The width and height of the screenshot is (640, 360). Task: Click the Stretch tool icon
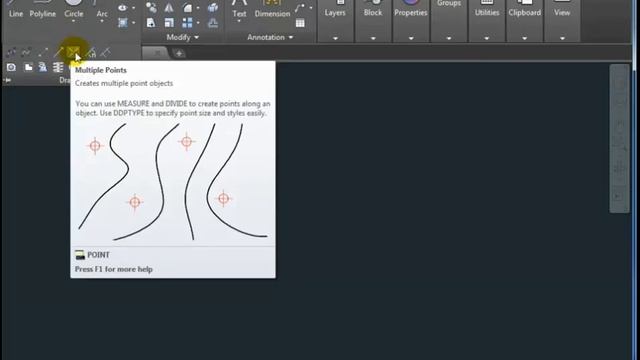151,23
